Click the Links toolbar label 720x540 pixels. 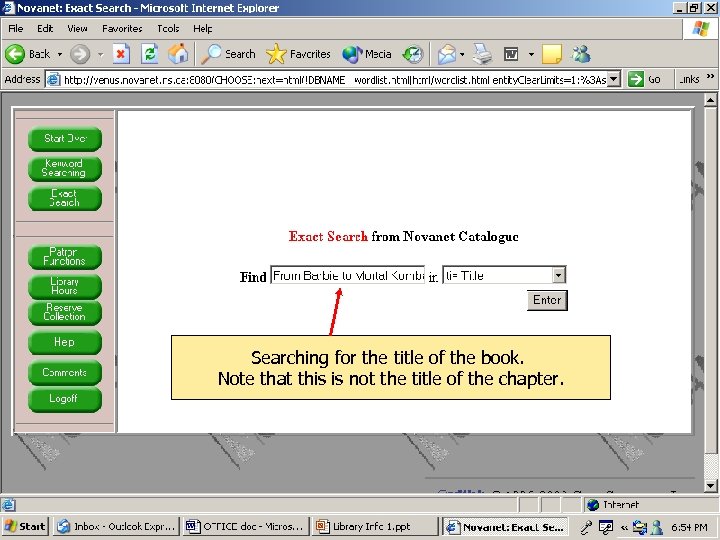pos(690,79)
